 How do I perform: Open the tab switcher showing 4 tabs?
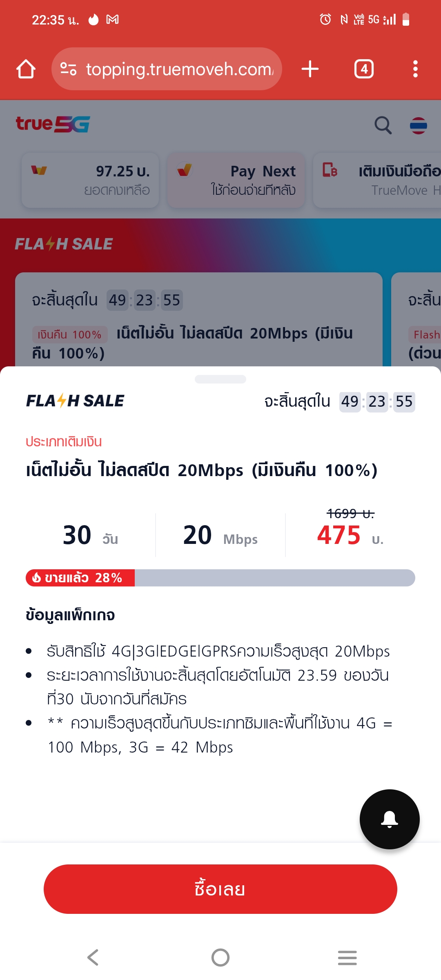pyautogui.click(x=364, y=69)
